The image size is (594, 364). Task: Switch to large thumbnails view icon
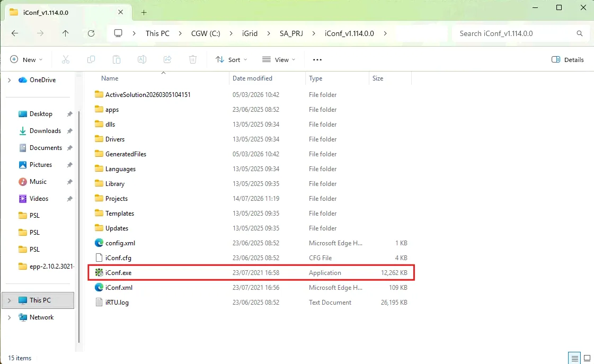coord(587,358)
